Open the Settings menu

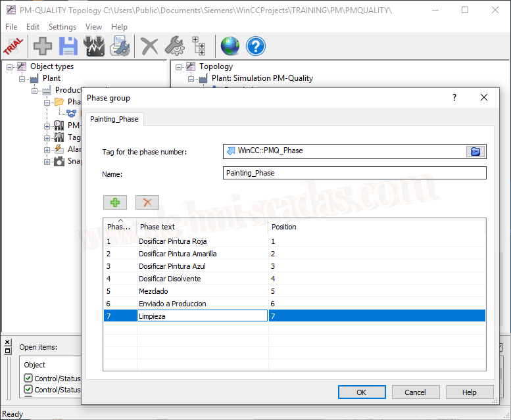(x=62, y=27)
